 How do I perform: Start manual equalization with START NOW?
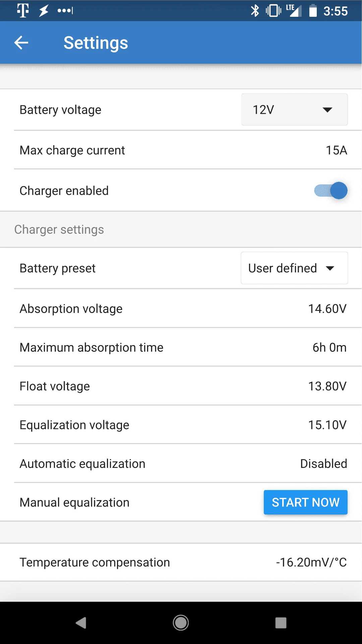click(x=305, y=502)
